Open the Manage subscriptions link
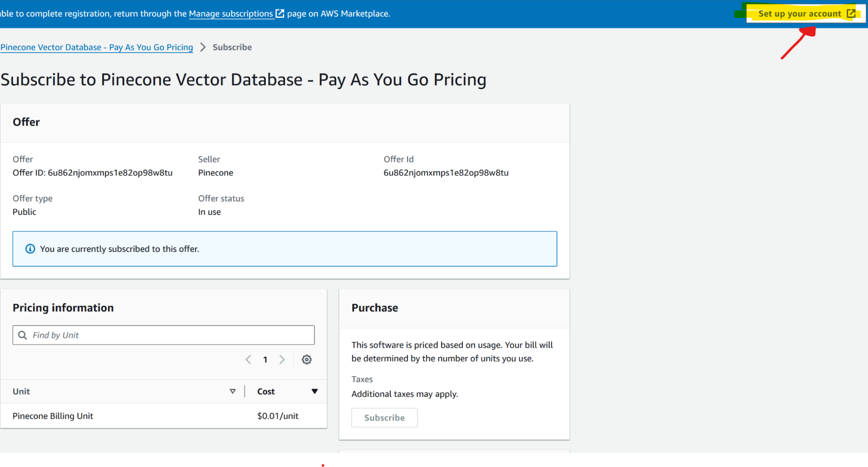The image size is (868, 467). click(231, 13)
